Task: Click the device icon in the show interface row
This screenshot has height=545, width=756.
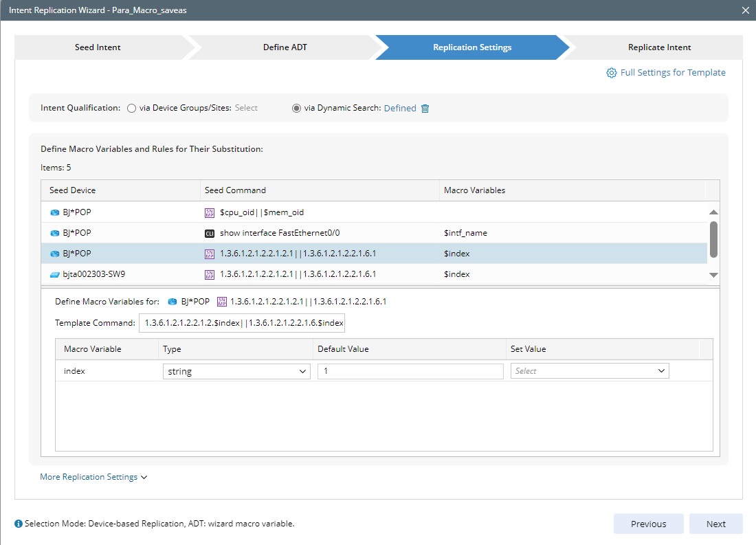Action: pyautogui.click(x=55, y=234)
